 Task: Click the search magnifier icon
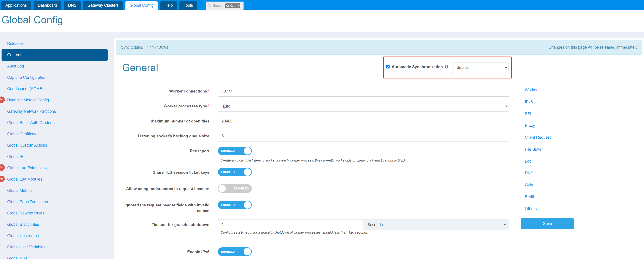[209, 6]
